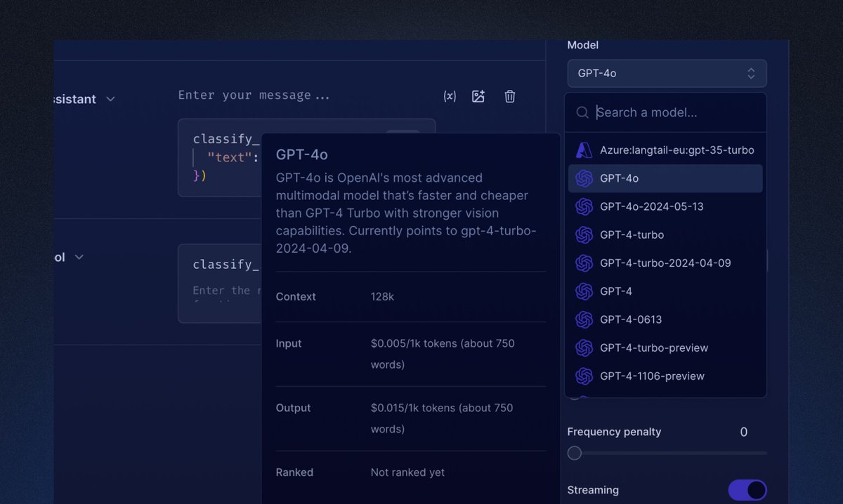Click OpenAI icon beside GPT-4-1106-preview
The image size is (843, 504).
coord(584,376)
